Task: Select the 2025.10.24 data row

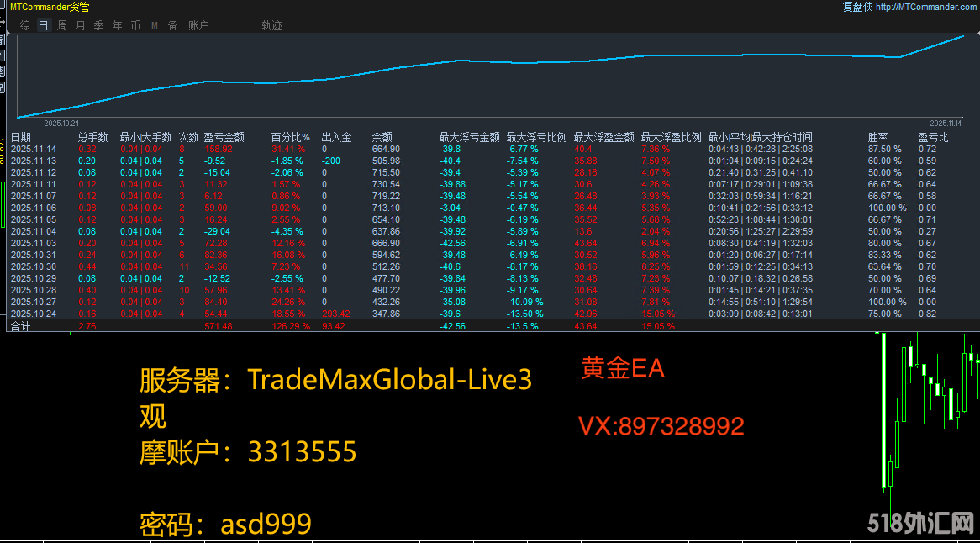Action: [x=34, y=314]
